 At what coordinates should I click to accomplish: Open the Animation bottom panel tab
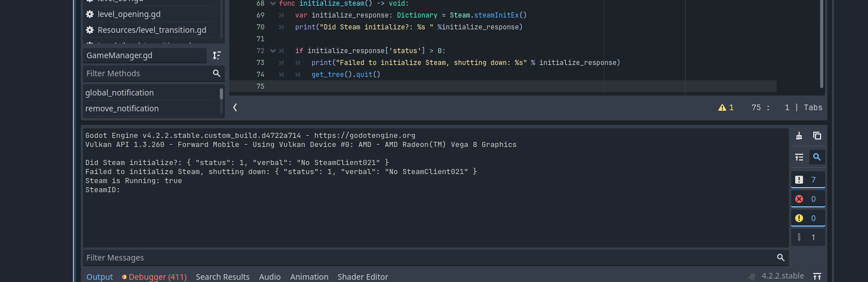(309, 277)
